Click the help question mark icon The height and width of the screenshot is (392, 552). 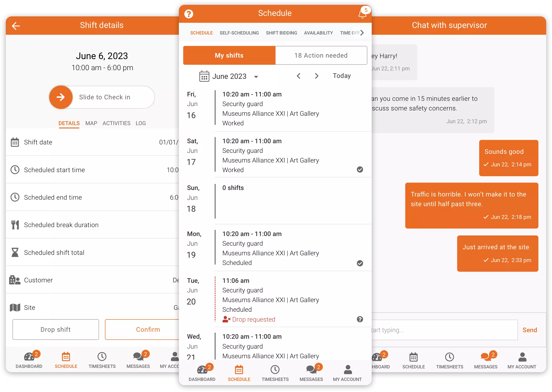[189, 14]
